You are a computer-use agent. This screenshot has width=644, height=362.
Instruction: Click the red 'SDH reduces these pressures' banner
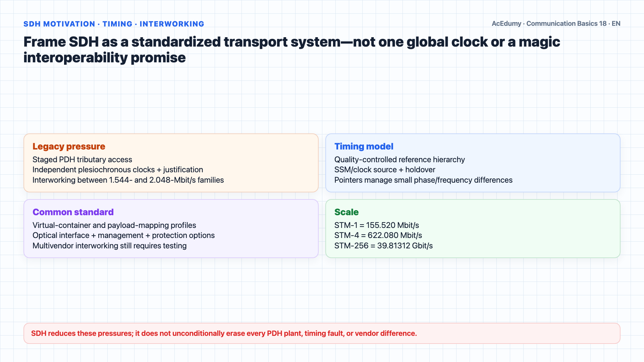[322, 333]
